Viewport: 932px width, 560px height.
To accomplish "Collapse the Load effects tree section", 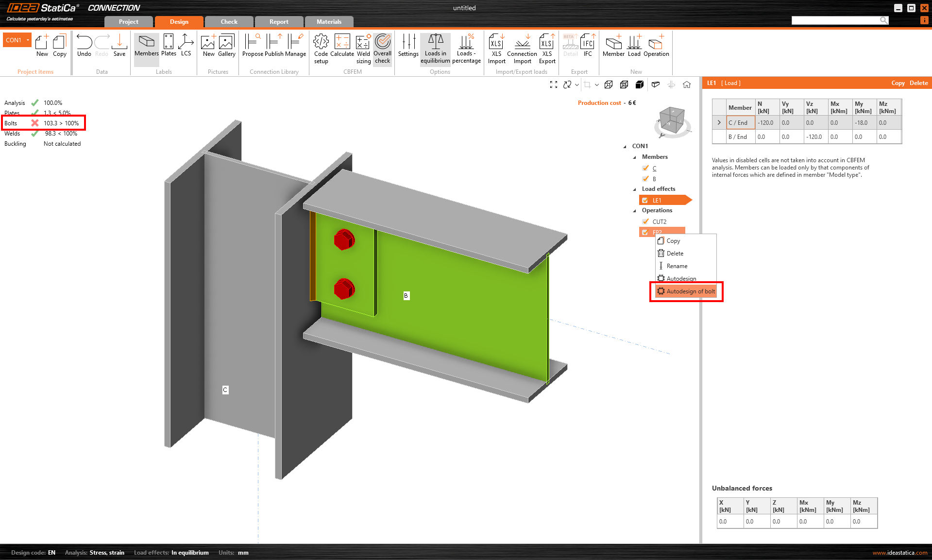I will point(635,189).
